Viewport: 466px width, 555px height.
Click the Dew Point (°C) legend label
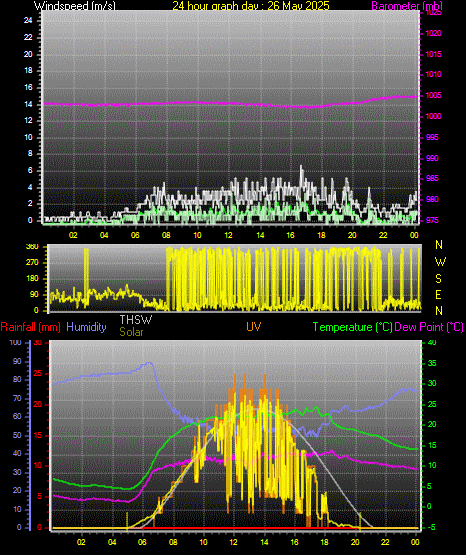pyautogui.click(x=429, y=327)
